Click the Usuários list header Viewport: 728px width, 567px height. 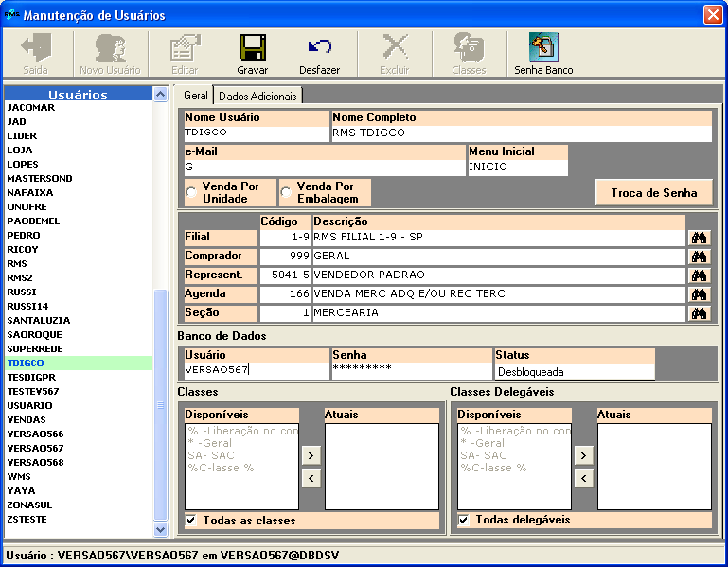[x=78, y=95]
